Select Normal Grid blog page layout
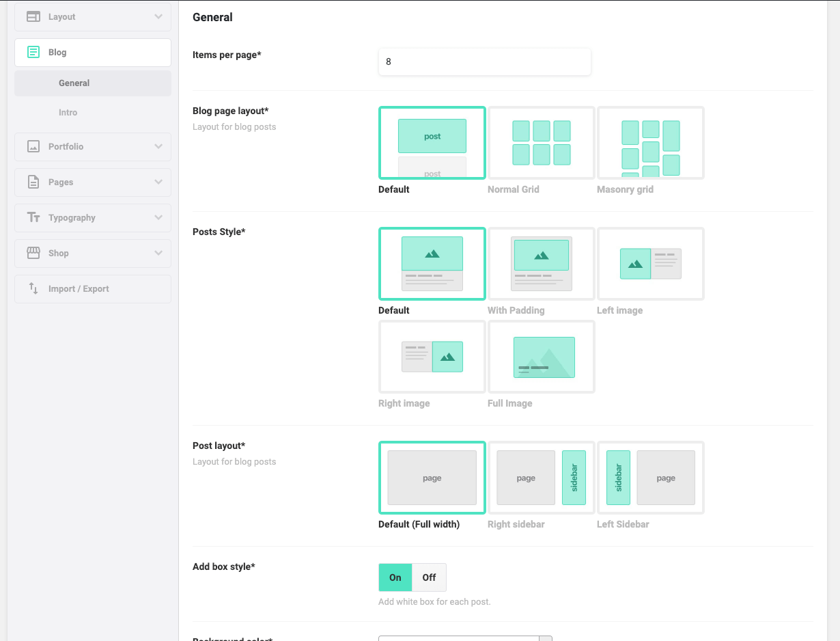This screenshot has width=840, height=641. [542, 143]
